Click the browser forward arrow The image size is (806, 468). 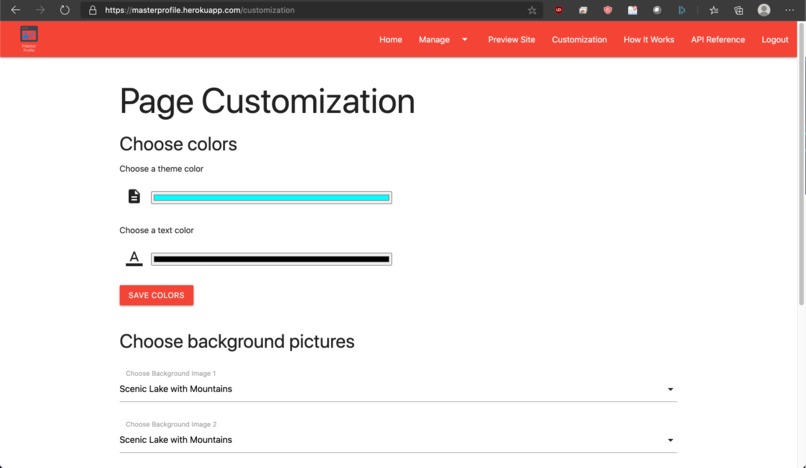pos(40,10)
